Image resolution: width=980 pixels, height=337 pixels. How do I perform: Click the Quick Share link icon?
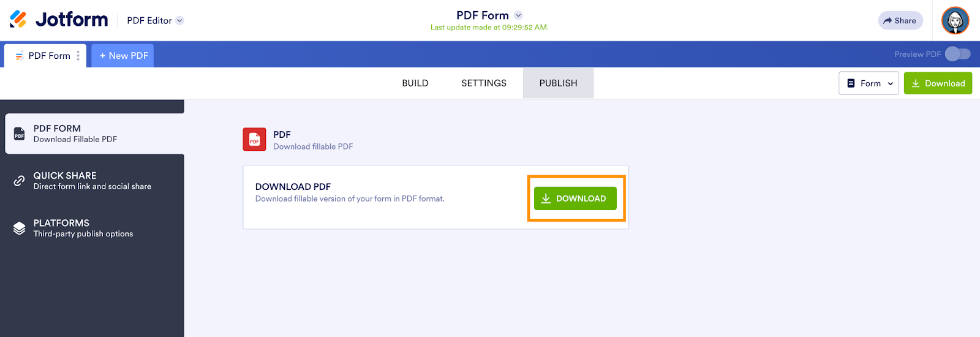tap(20, 181)
